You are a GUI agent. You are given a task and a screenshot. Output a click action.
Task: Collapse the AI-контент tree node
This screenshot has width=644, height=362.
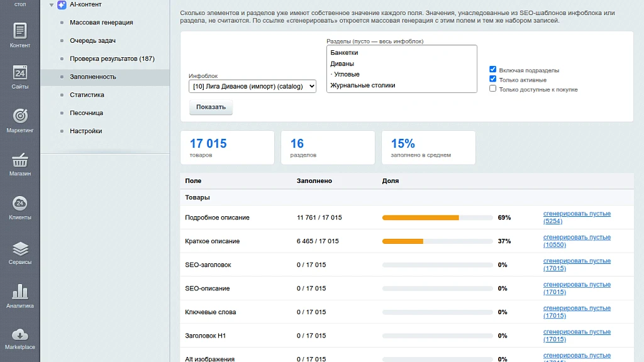(x=52, y=5)
